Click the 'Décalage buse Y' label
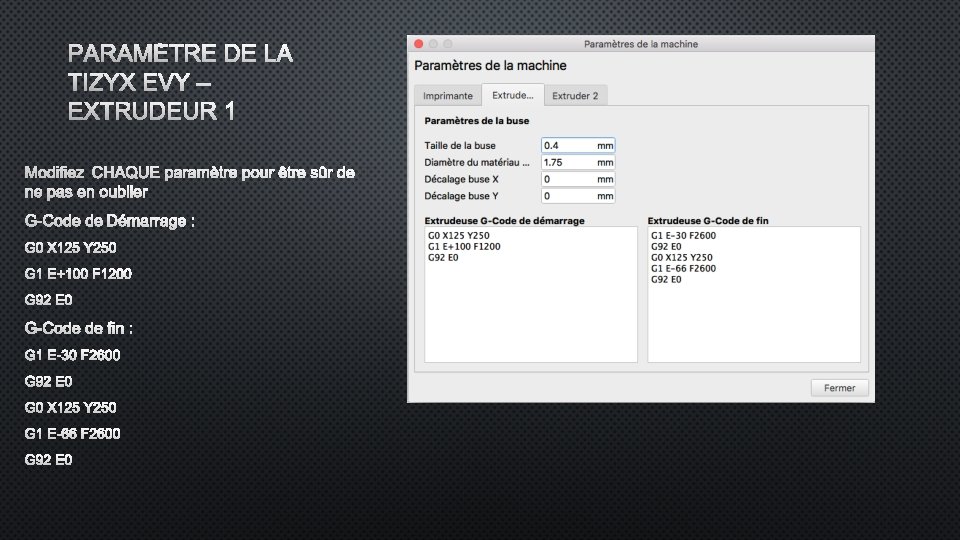The height and width of the screenshot is (540, 960). click(461, 195)
